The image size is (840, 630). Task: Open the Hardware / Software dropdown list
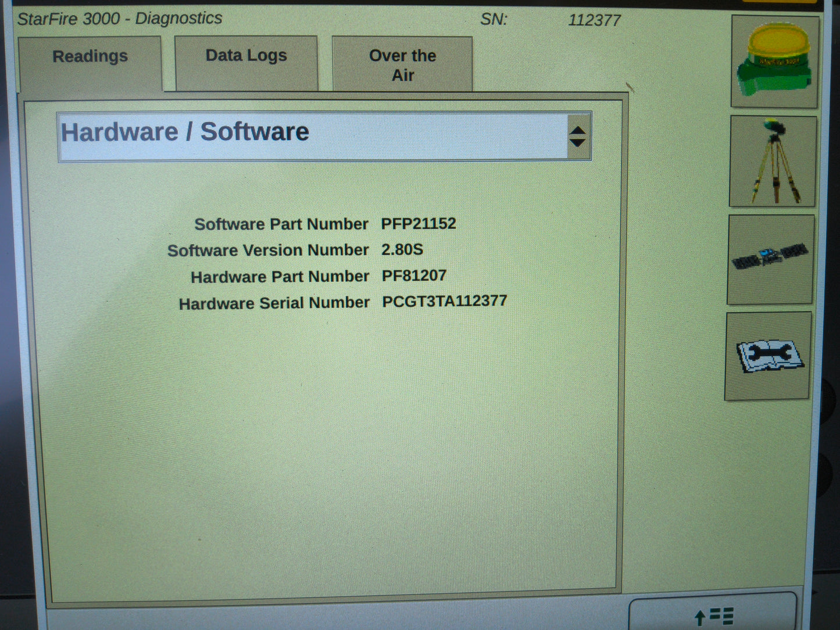tap(324, 137)
